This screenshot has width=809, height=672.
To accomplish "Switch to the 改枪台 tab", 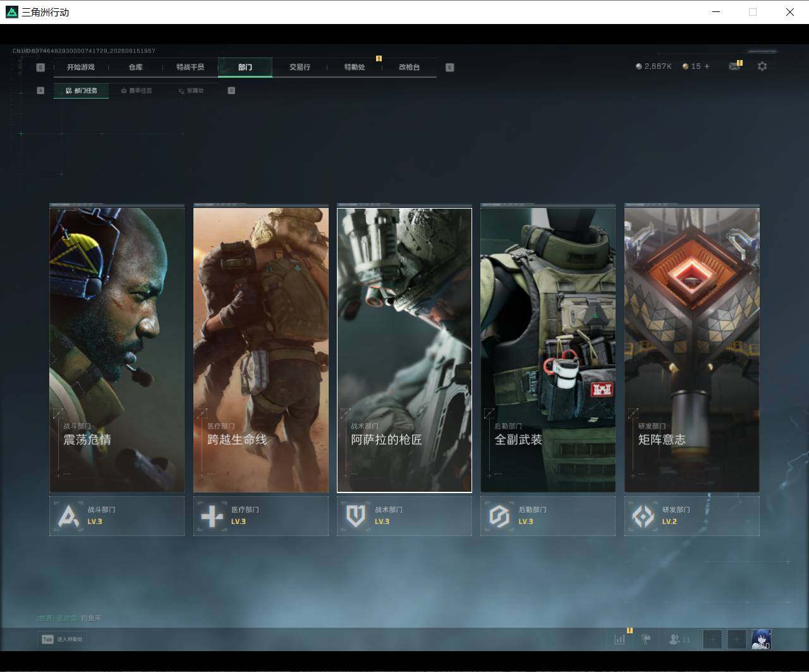I will 409,67.
